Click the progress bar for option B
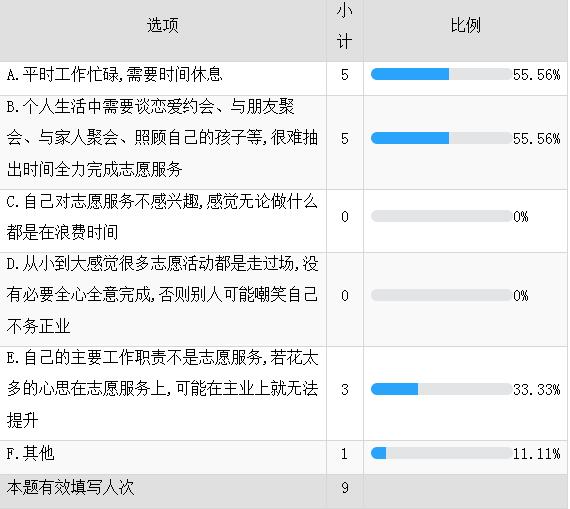570x509 pixels. point(441,138)
